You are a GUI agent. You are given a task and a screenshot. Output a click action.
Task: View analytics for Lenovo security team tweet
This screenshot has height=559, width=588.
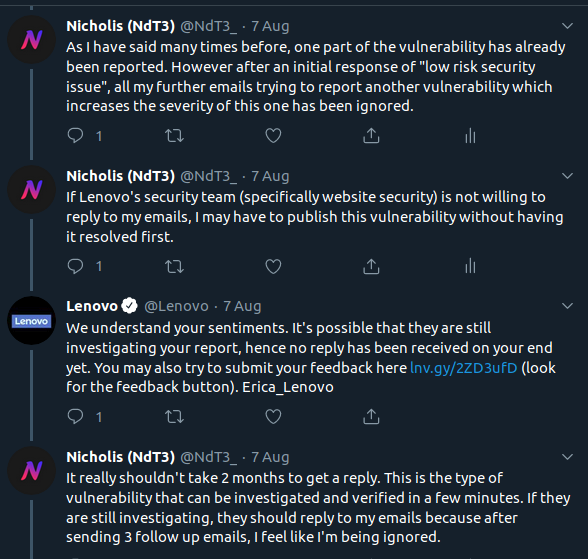470,267
